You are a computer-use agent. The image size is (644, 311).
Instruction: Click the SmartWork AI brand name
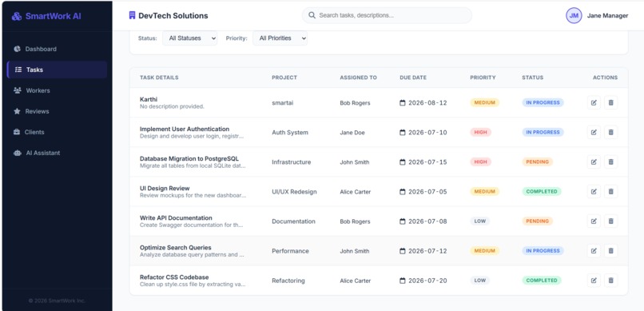coord(53,16)
